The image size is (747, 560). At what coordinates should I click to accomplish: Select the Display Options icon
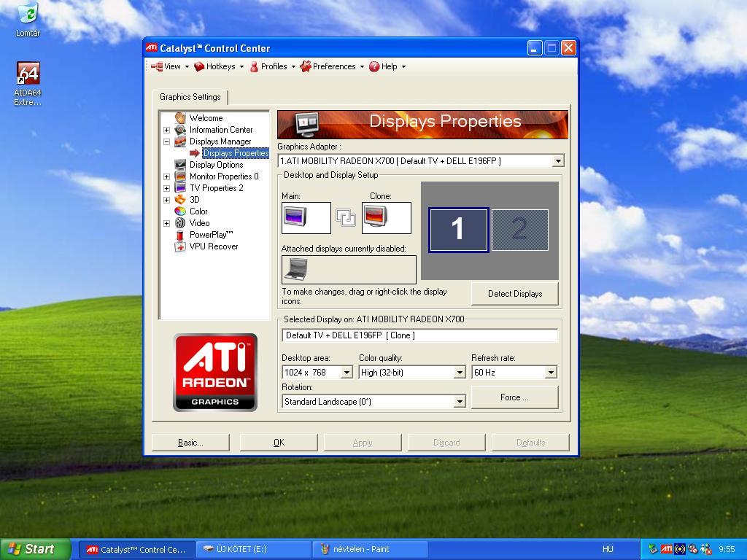[180, 165]
